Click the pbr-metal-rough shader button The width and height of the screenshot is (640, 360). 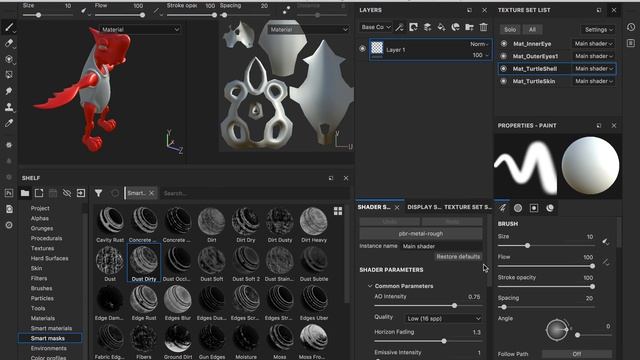[421, 234]
